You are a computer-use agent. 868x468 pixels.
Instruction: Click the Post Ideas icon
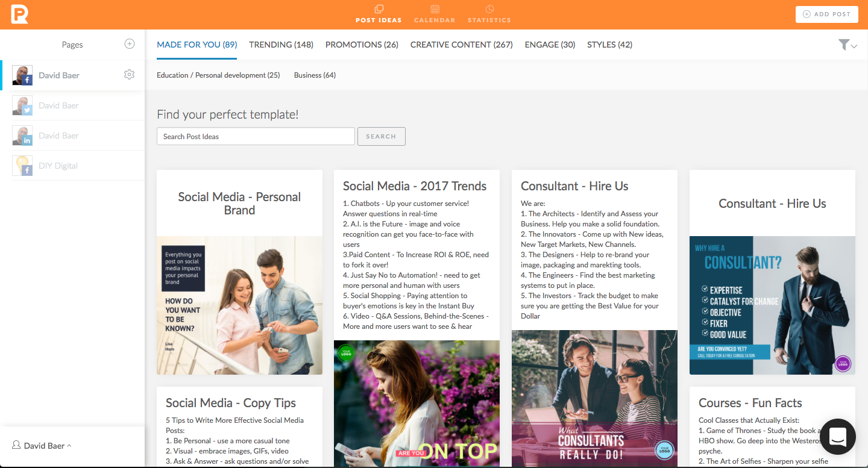tap(379, 9)
